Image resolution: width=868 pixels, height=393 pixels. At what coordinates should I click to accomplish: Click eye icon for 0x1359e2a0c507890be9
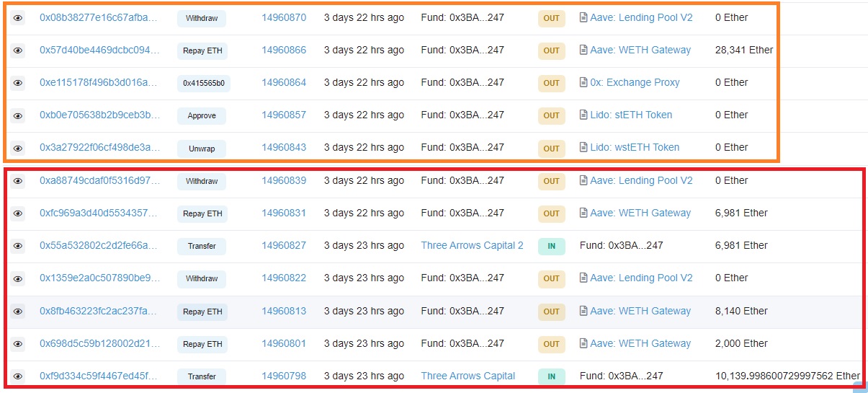point(18,278)
